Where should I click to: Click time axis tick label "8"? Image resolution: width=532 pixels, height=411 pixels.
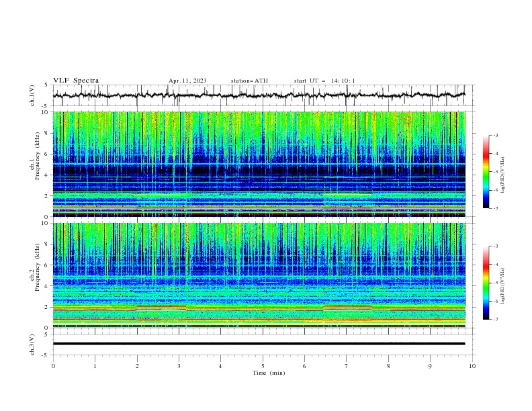pos(388,366)
